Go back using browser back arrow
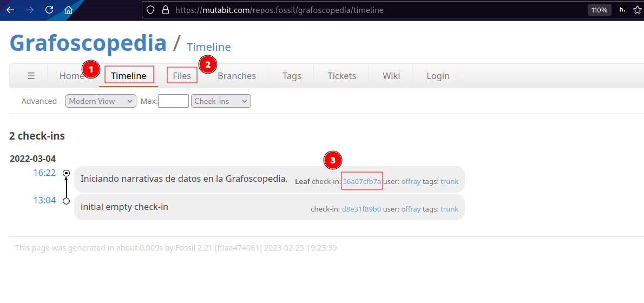Image resolution: width=644 pixels, height=303 pixels. 10,10
